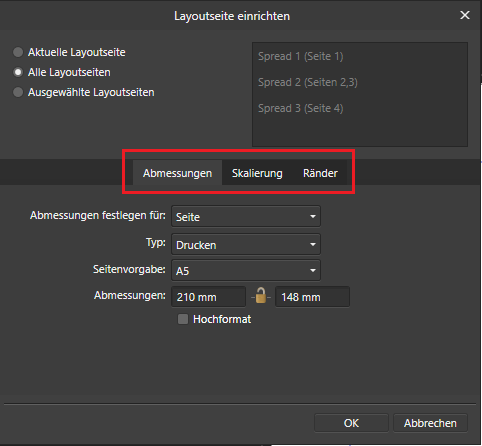The height and width of the screenshot is (446, 482).
Task: Toggle the aspect ratio lock icon
Action: [x=261, y=296]
